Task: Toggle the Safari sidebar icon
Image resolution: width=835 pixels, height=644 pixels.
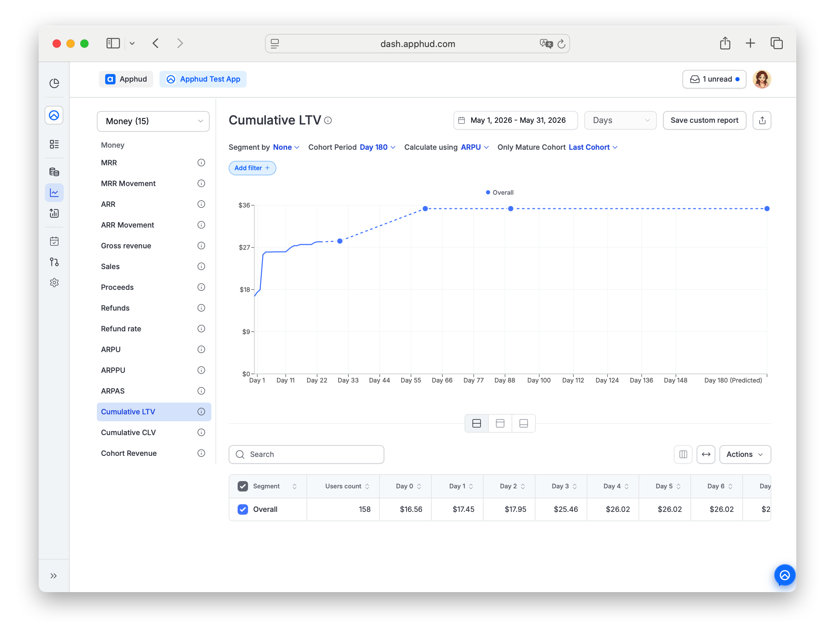Action: click(113, 43)
